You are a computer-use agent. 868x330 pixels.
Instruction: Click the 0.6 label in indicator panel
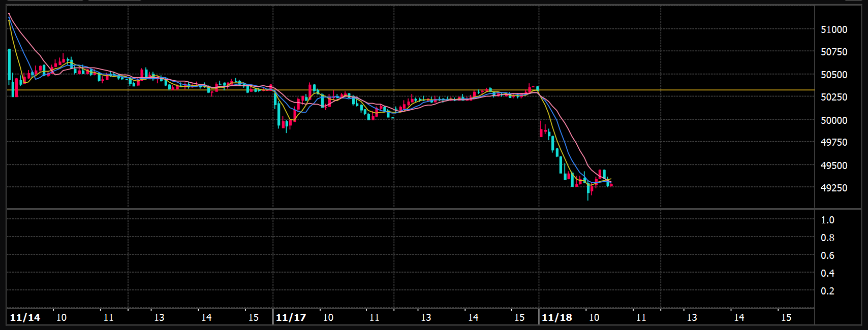[x=827, y=255]
